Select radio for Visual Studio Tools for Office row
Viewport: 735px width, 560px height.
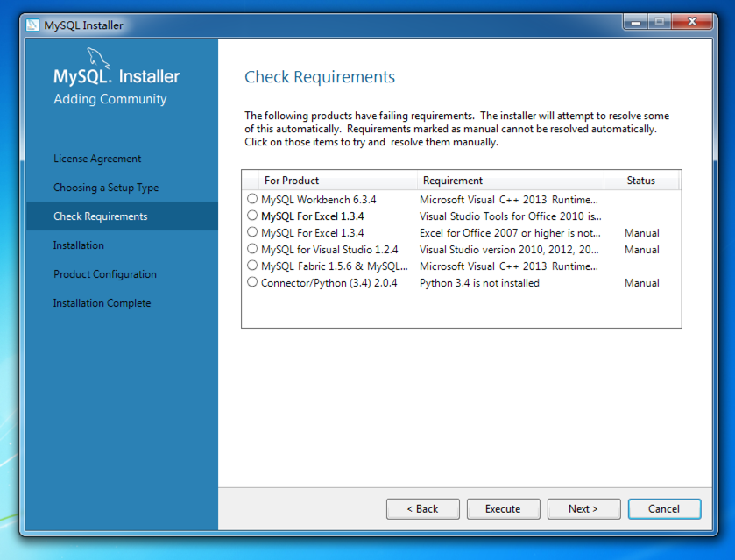pos(252,216)
